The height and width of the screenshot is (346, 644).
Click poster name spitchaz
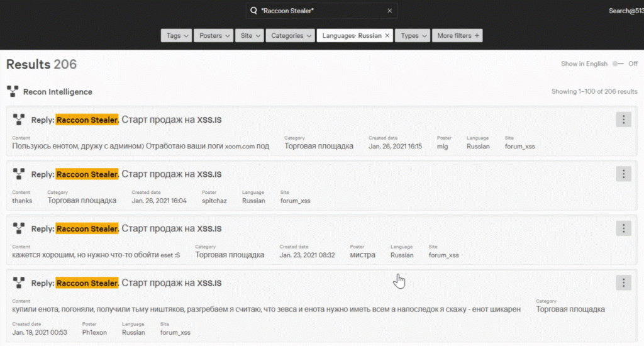pyautogui.click(x=214, y=201)
